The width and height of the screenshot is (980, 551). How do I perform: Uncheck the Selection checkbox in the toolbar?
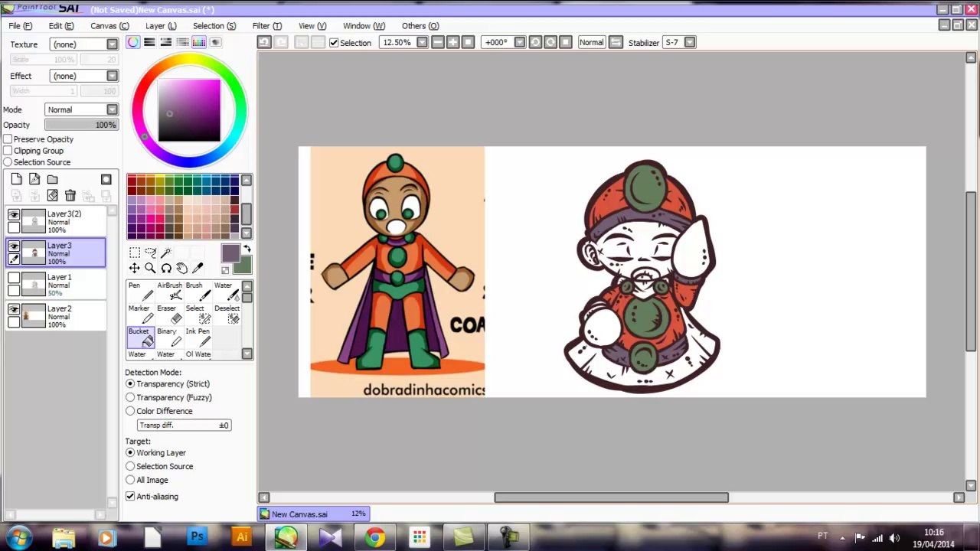334,43
